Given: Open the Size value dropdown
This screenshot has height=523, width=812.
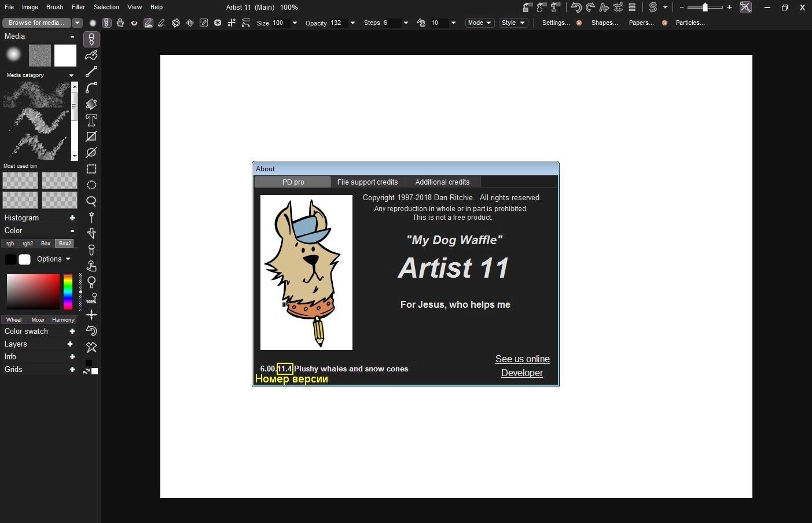Looking at the screenshot, I should tap(295, 23).
